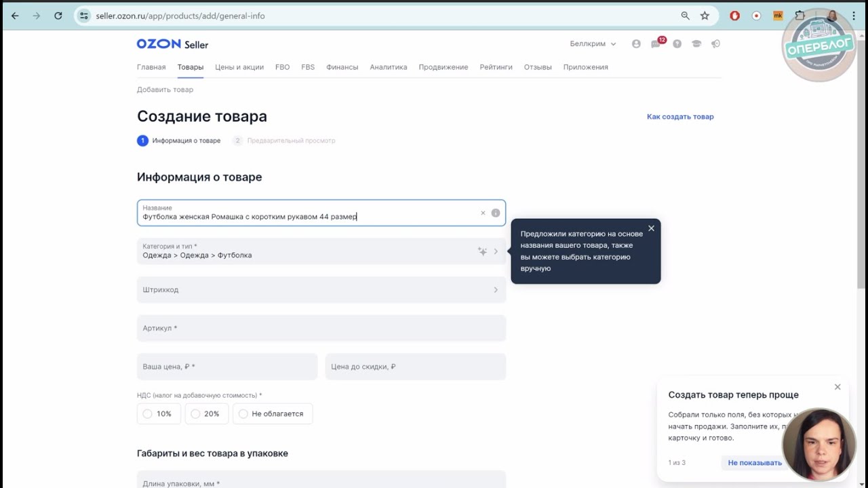
Task: Click the OZON Seller logo
Action: tap(172, 44)
